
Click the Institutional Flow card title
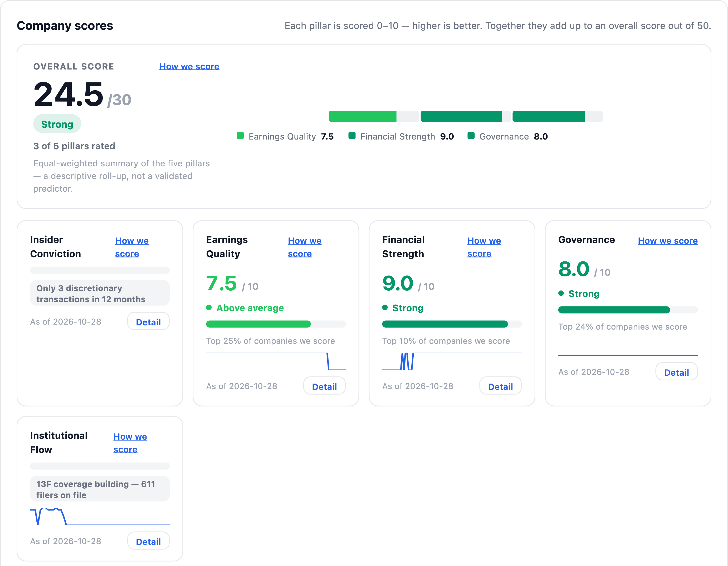59,443
